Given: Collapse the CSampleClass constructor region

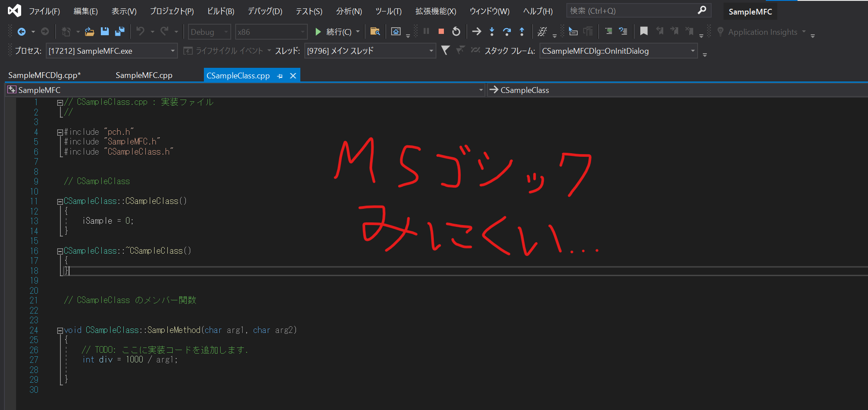Looking at the screenshot, I should [x=59, y=201].
